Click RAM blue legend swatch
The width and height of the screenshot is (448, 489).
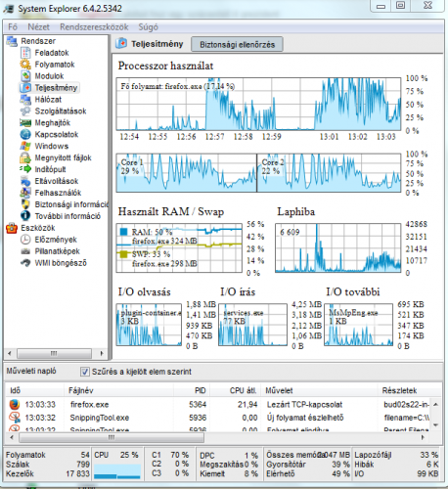click(x=123, y=232)
